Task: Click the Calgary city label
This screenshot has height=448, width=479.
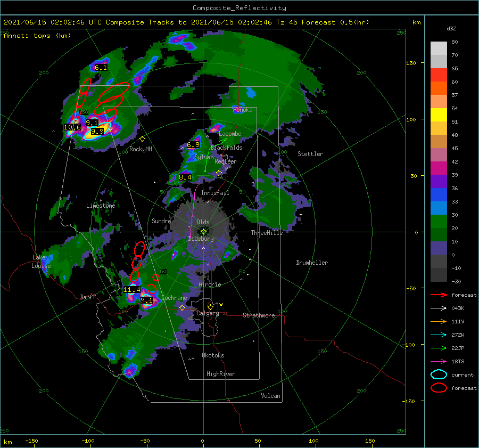Action: 208,313
